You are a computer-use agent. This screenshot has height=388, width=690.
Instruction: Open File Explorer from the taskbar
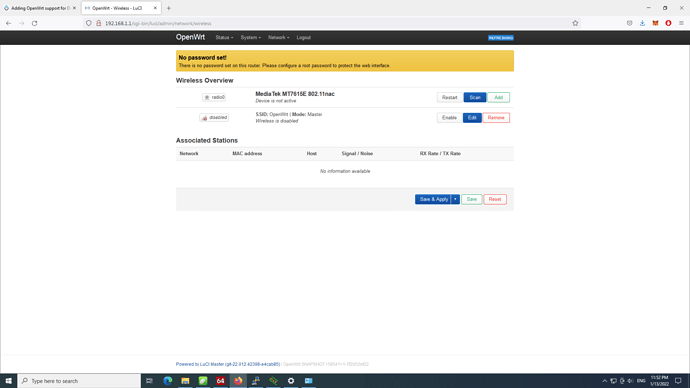pos(185,381)
